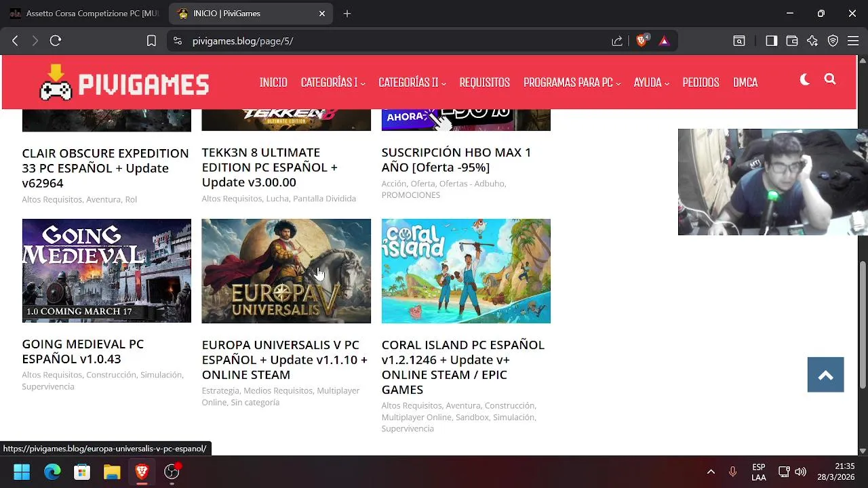Screen dimensions: 868x488
Task: Click Coral Island cover thumbnail
Action: point(466,270)
